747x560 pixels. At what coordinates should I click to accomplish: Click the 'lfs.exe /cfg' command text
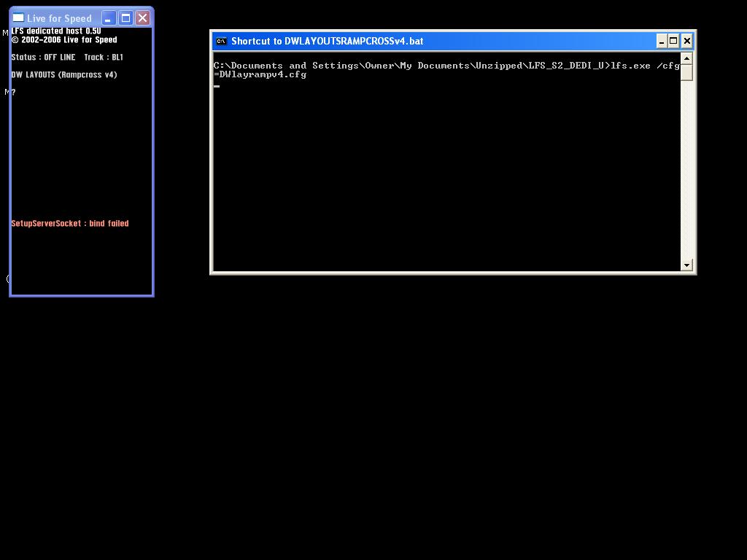click(646, 66)
